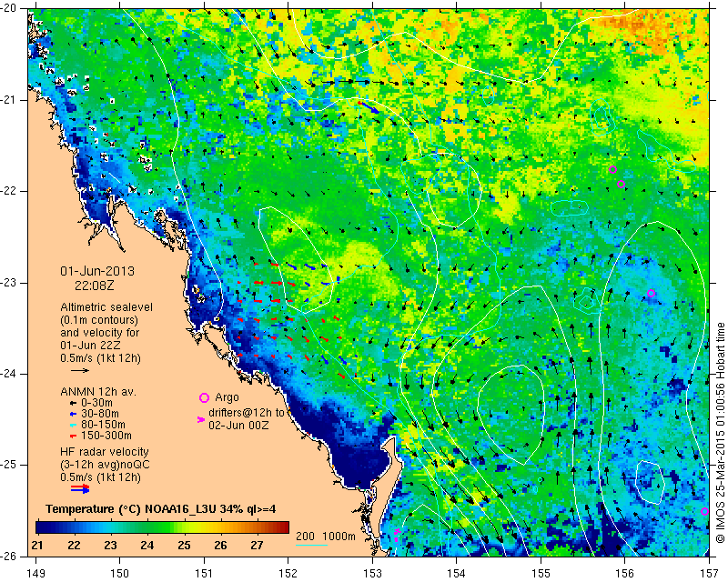Screen dimensions: 728x582
Task: Click the magenta Argo circle legend symbol
Action: click(204, 397)
